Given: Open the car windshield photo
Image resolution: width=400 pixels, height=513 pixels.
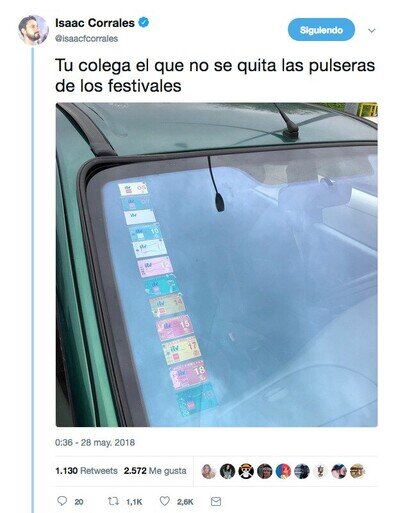Looking at the screenshot, I should click(x=217, y=265).
